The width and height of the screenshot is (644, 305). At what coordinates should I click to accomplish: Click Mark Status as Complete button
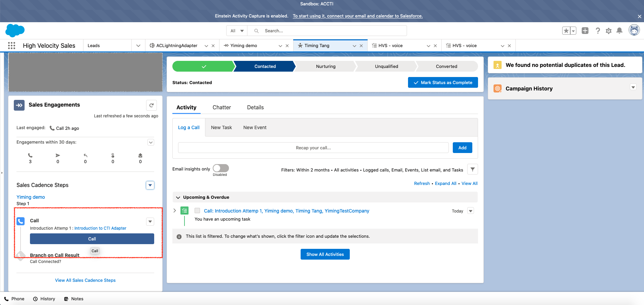tap(443, 82)
